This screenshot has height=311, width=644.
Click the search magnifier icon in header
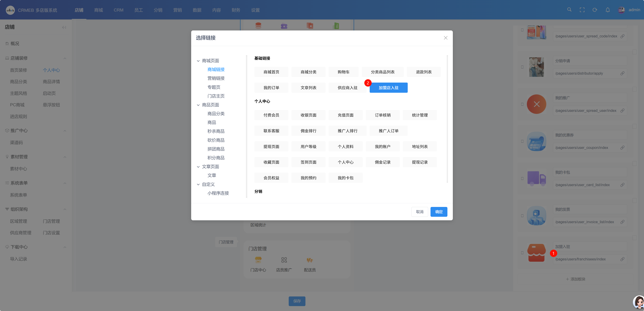pyautogui.click(x=569, y=10)
